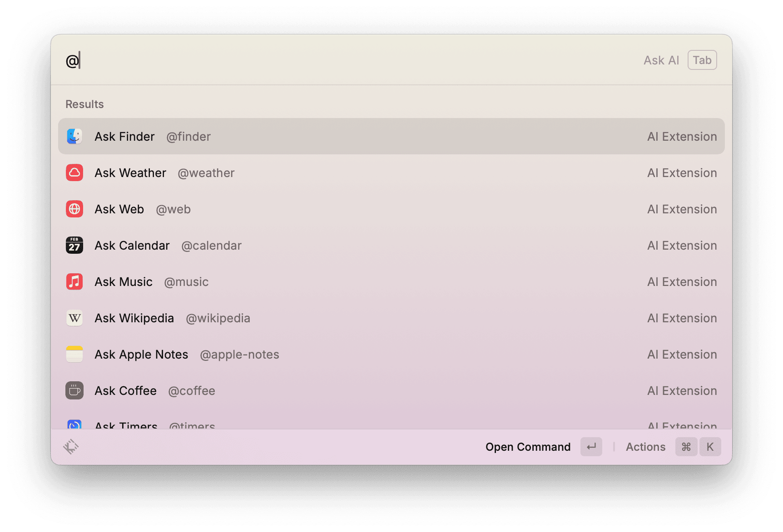Click the @web mention text

click(x=173, y=209)
